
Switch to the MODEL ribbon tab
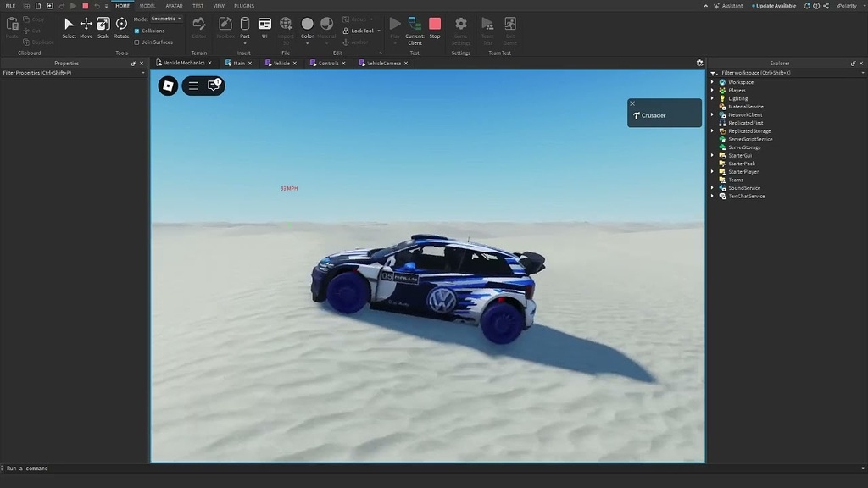coord(147,5)
